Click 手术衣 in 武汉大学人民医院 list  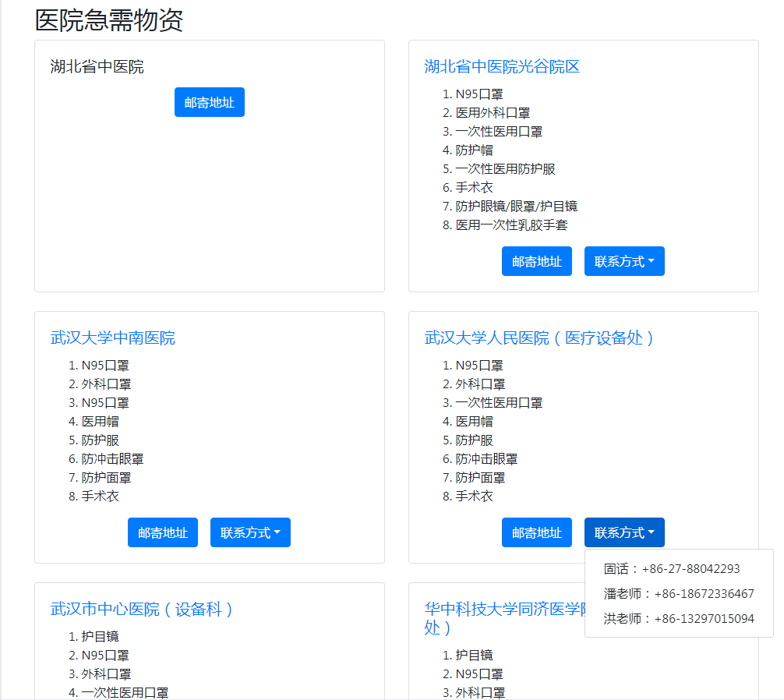[x=474, y=496]
